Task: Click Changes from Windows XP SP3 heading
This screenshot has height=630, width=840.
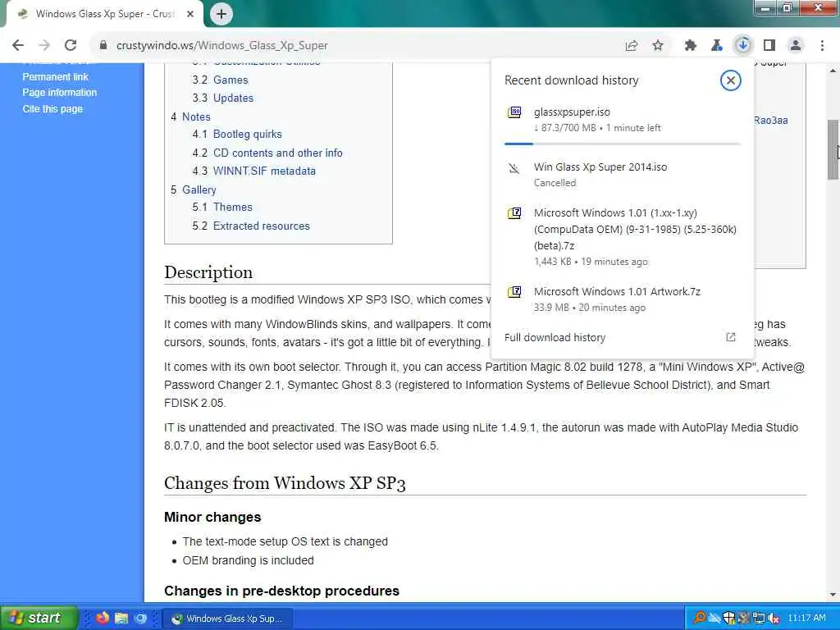Action: pos(285,483)
